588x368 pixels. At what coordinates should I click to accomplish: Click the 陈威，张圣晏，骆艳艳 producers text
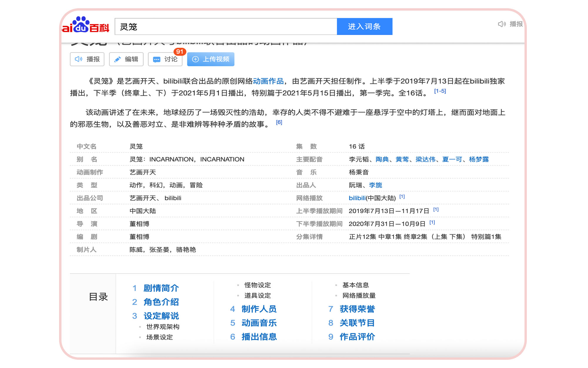pyautogui.click(x=163, y=250)
